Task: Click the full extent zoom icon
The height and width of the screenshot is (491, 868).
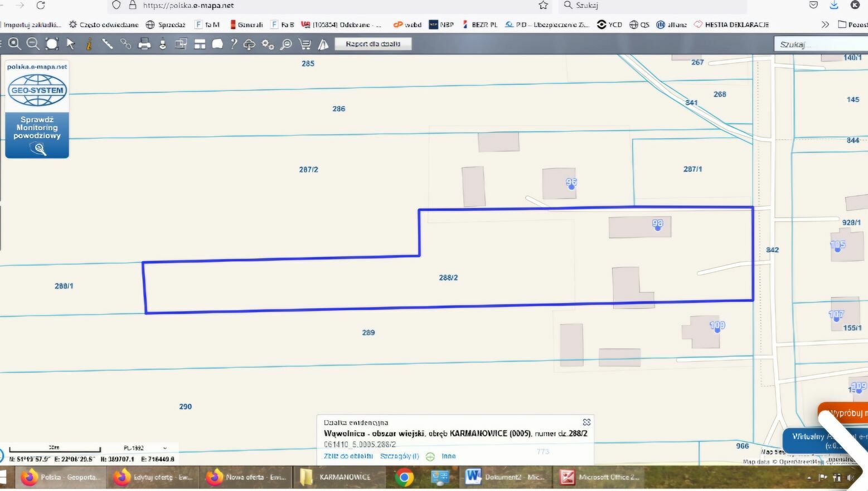Action: tap(52, 44)
